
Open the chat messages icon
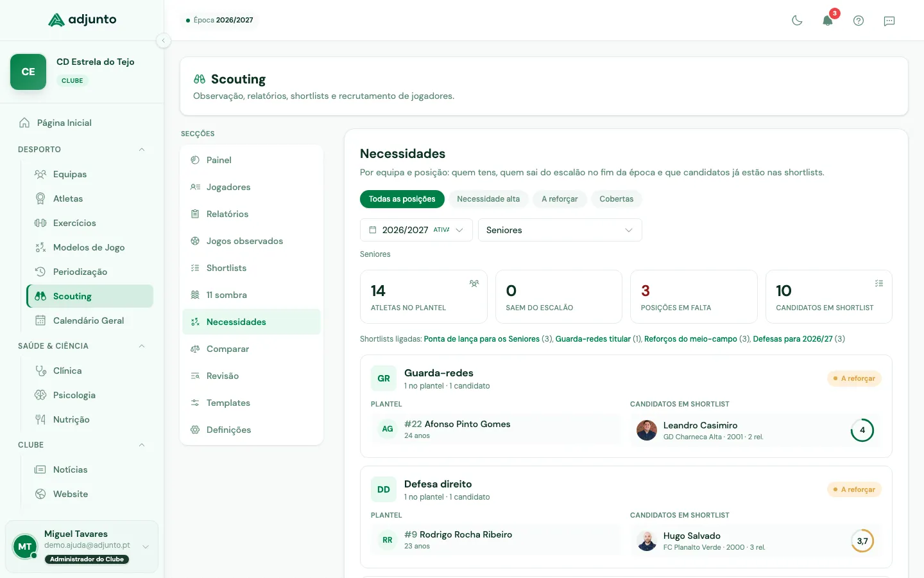click(x=889, y=21)
